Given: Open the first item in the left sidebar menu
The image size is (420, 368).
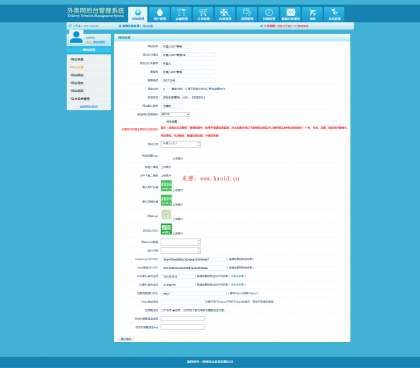Looking at the screenshot, I should coord(77,59).
